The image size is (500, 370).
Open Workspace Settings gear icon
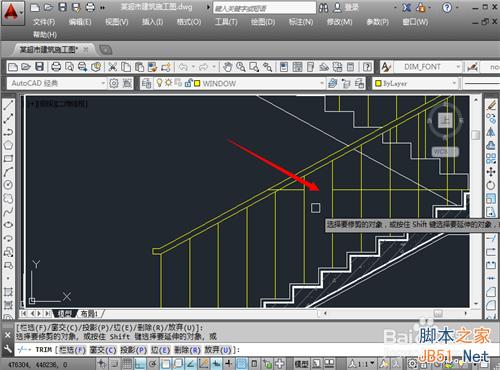(114, 83)
